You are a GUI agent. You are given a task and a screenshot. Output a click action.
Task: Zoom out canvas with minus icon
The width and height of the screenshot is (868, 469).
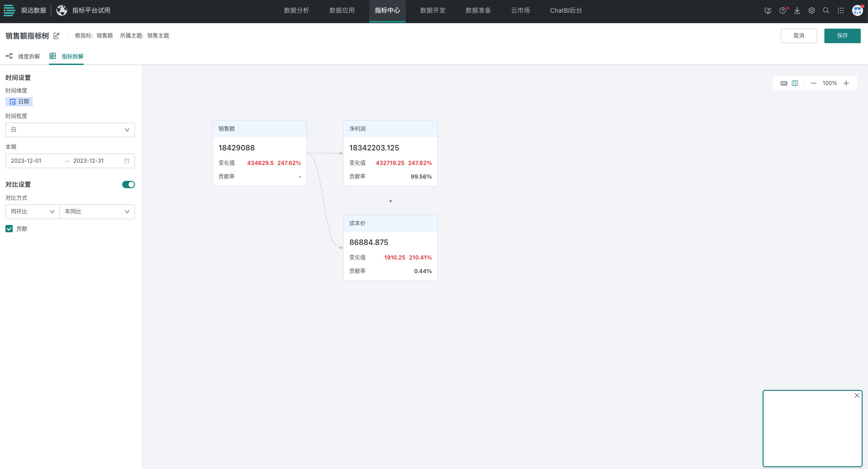813,83
